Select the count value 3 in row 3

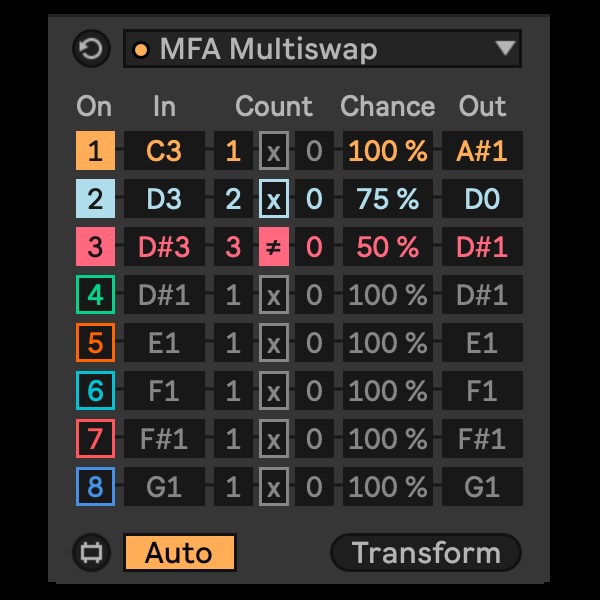233,247
